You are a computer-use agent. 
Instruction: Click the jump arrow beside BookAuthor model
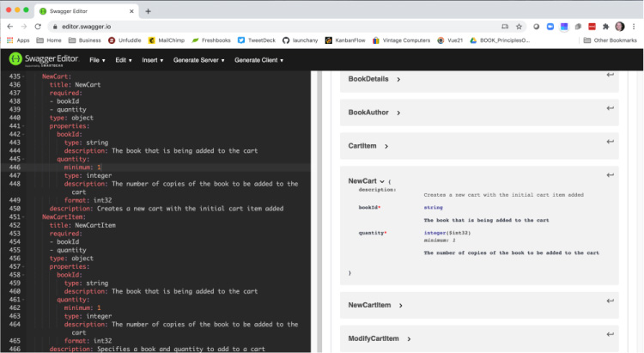click(610, 108)
